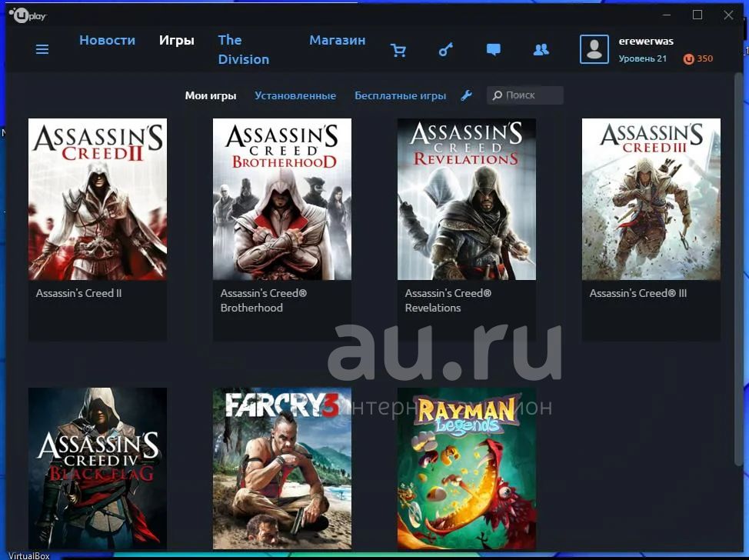This screenshot has width=749, height=560.
Task: Open Assassin's Creed II cover
Action: pyautogui.click(x=98, y=199)
